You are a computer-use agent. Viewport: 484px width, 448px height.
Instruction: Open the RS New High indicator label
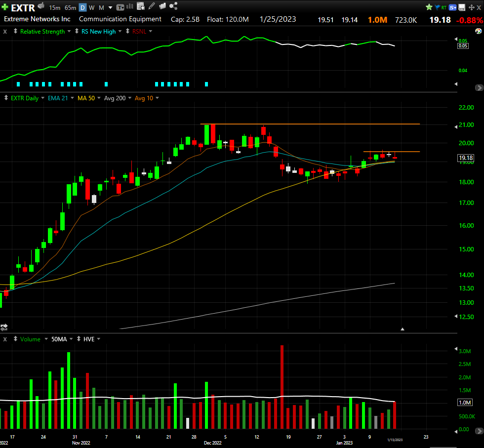click(x=98, y=32)
